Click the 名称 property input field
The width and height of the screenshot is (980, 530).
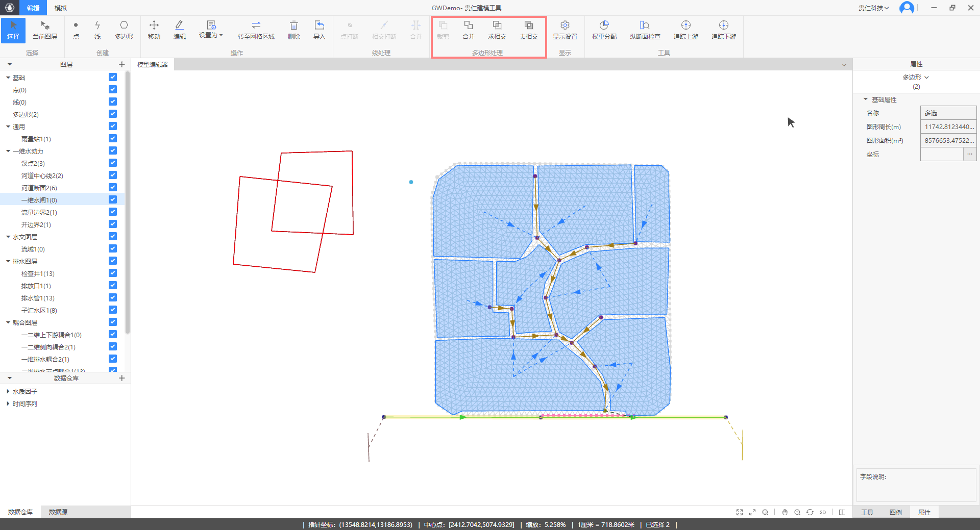(x=948, y=113)
